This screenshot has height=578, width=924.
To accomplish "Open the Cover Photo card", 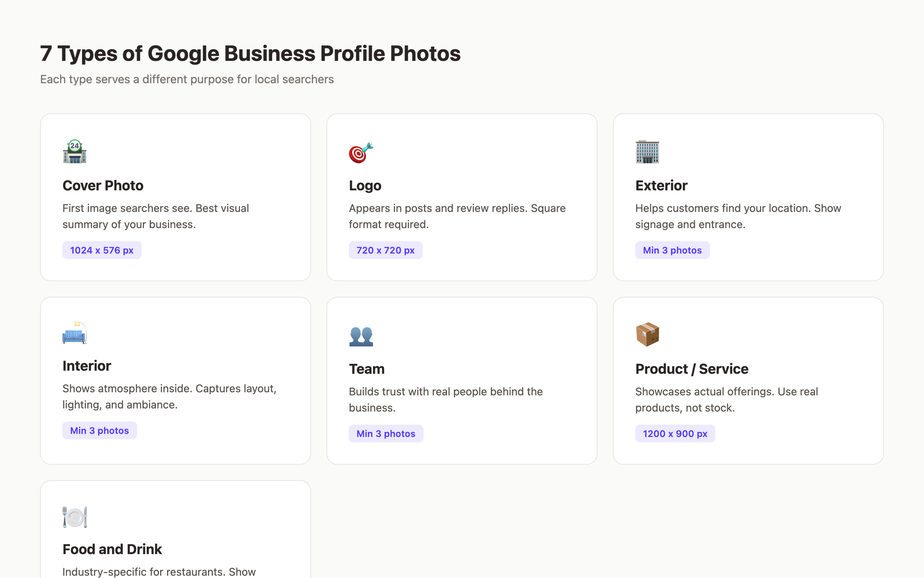I will (x=175, y=197).
